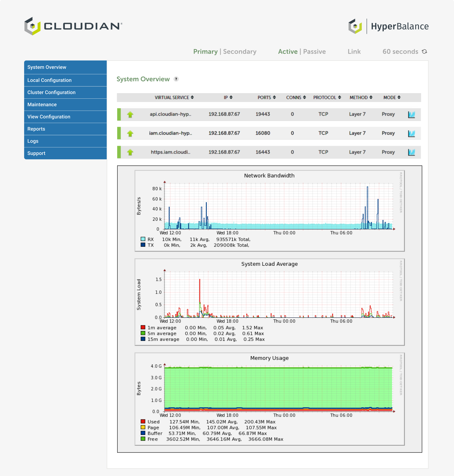
Task: Click the System Overview help question mark
Action: (176, 79)
